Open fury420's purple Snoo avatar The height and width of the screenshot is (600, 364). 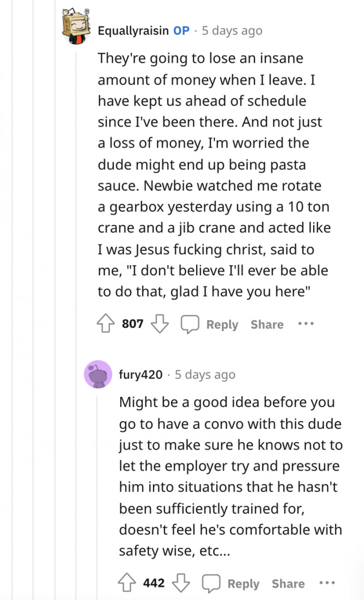(98, 374)
